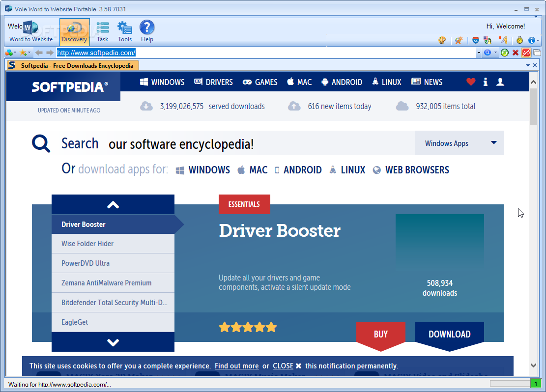The width and height of the screenshot is (546, 392).
Task: Click the search magnifying glass on the page
Action: (41, 143)
